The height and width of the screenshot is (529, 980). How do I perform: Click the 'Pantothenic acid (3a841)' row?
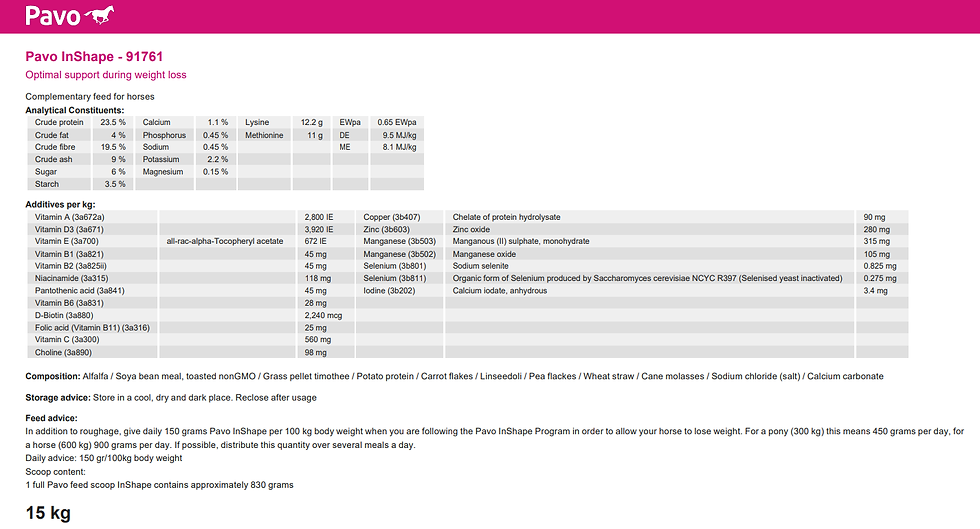coord(79,291)
